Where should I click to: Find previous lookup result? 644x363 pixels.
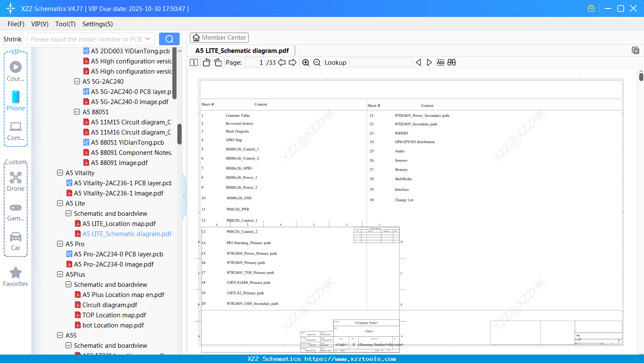tap(418, 63)
